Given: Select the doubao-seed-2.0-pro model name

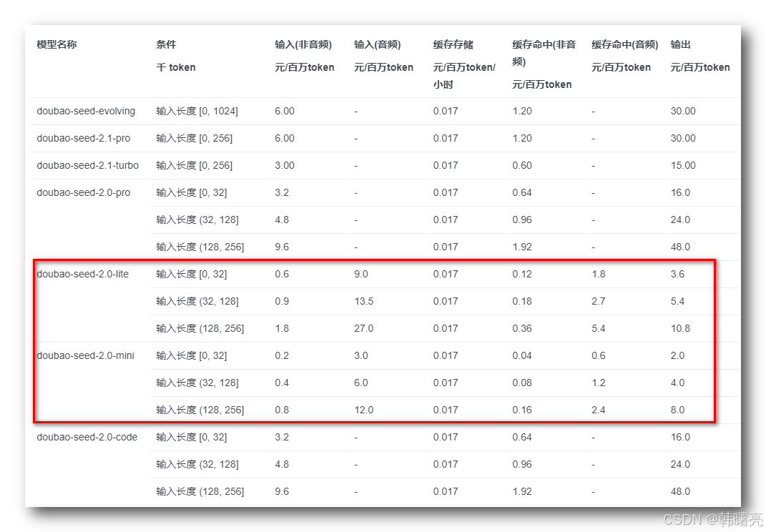Looking at the screenshot, I should [x=84, y=192].
